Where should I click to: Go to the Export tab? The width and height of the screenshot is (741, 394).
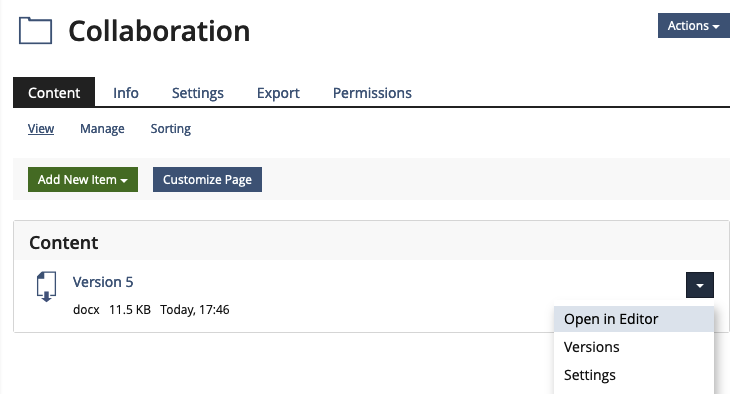click(x=278, y=93)
